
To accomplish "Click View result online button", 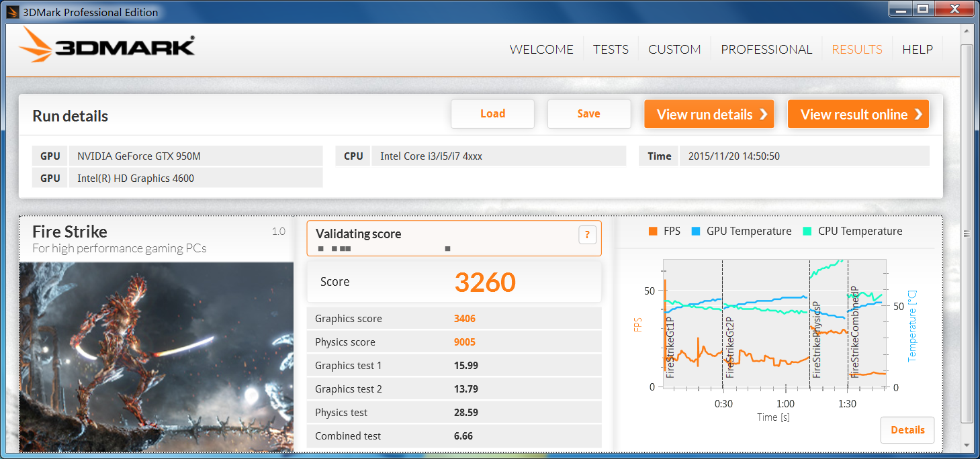I will tap(858, 114).
